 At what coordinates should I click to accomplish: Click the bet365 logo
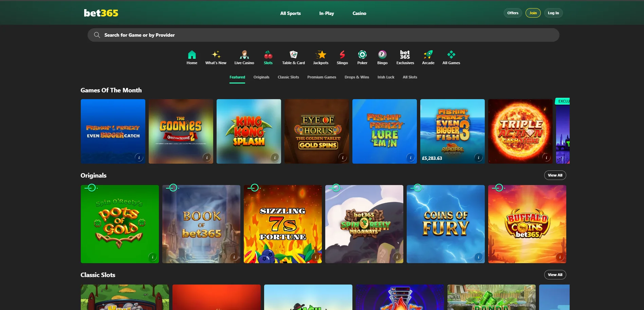coord(101,13)
